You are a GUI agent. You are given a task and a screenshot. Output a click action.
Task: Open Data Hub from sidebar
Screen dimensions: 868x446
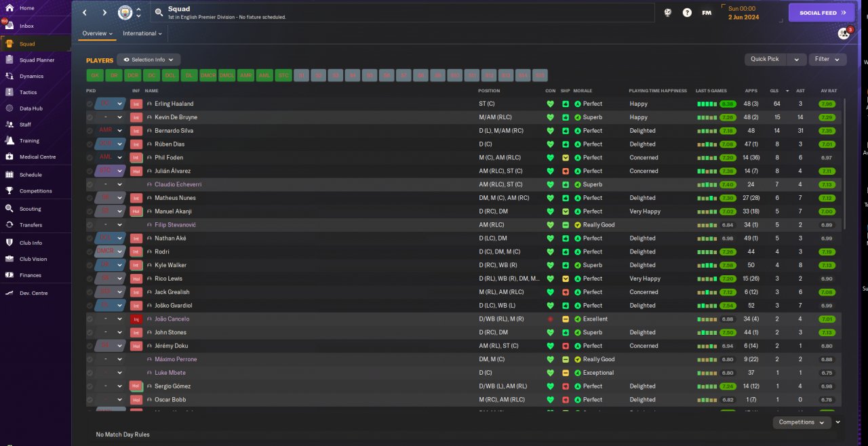click(x=31, y=108)
